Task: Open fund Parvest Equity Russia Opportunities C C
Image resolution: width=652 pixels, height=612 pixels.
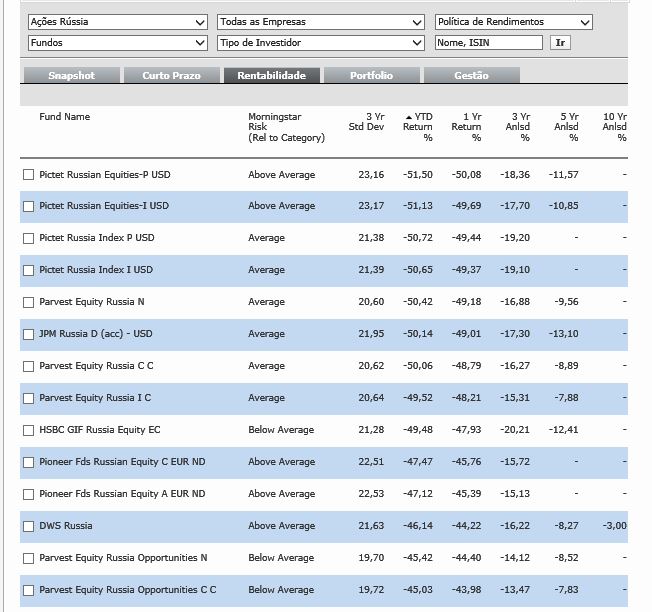Action: 128,590
